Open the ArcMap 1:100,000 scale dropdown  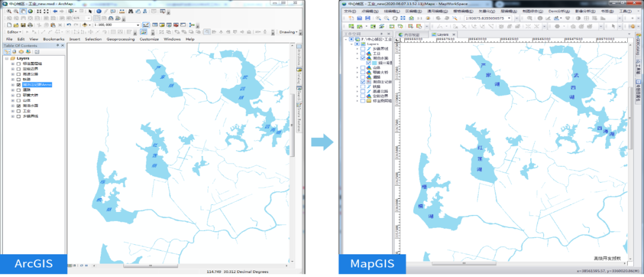[138, 24]
